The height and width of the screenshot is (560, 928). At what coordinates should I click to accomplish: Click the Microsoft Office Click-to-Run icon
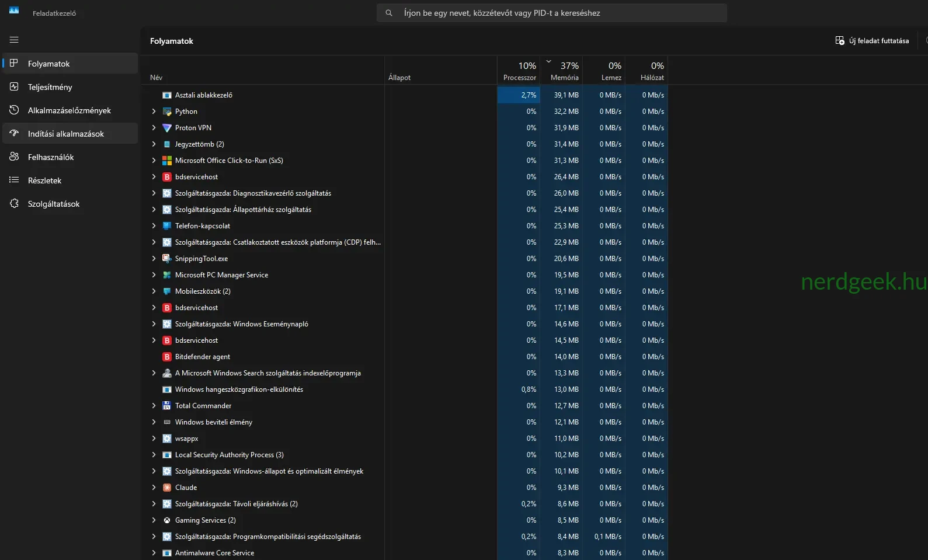coord(167,161)
